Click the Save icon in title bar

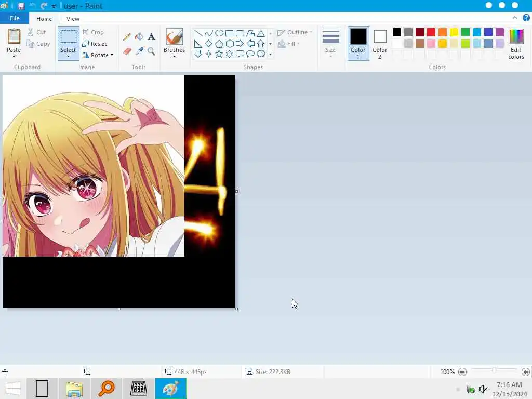point(21,6)
